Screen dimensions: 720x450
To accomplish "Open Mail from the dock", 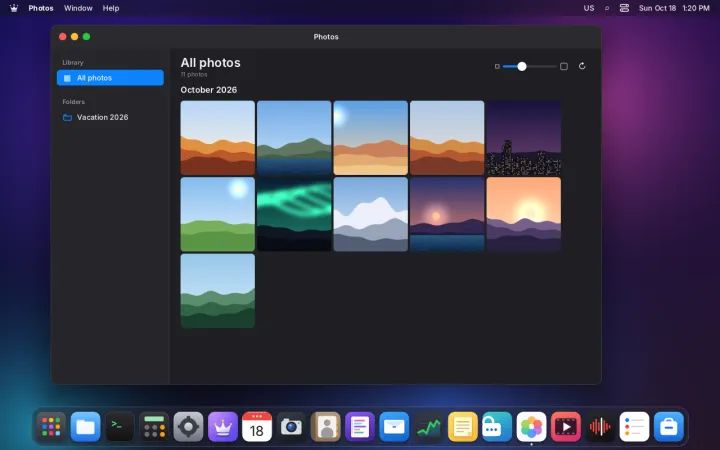I will click(394, 427).
